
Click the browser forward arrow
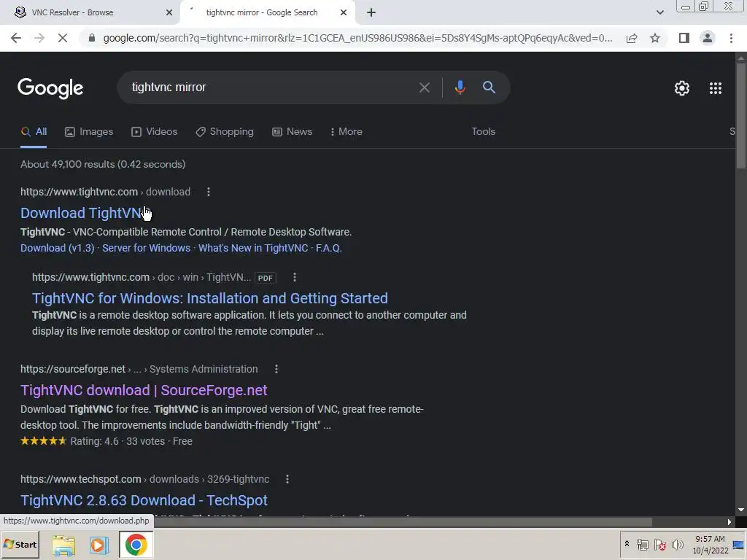tap(39, 38)
